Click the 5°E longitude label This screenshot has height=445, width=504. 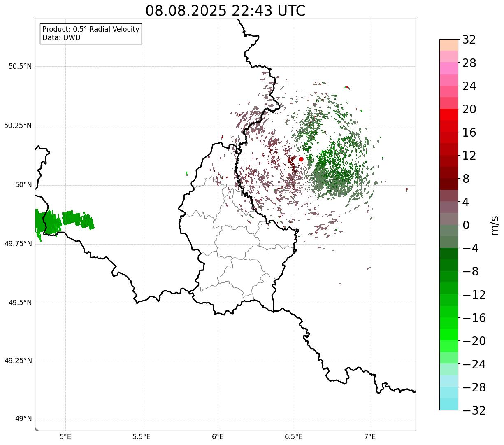pos(65,437)
